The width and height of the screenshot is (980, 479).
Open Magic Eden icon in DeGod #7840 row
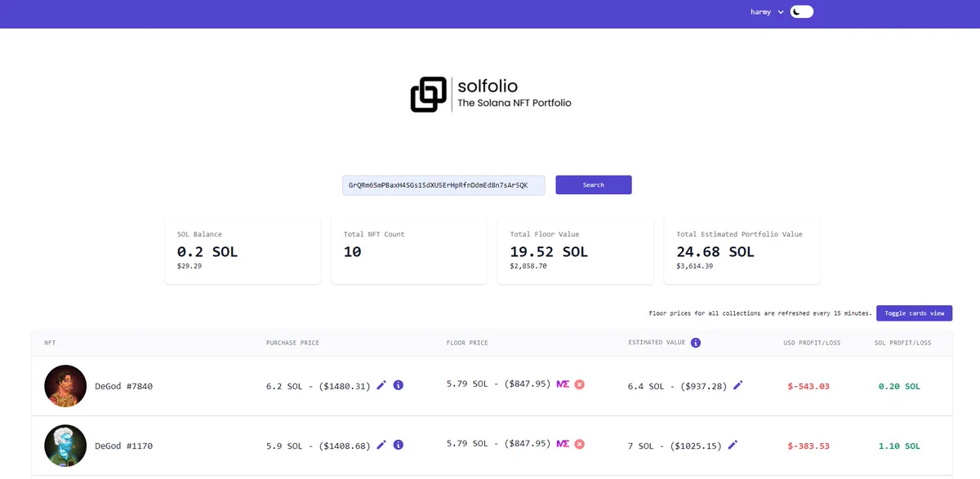click(563, 384)
